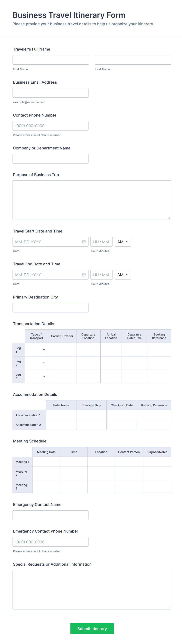Click the Business Email Address field

(50, 93)
